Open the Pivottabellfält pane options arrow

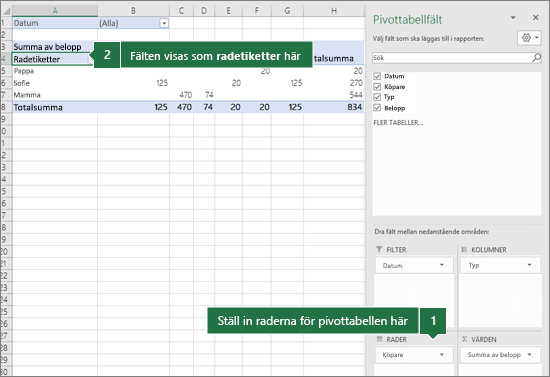[513, 17]
